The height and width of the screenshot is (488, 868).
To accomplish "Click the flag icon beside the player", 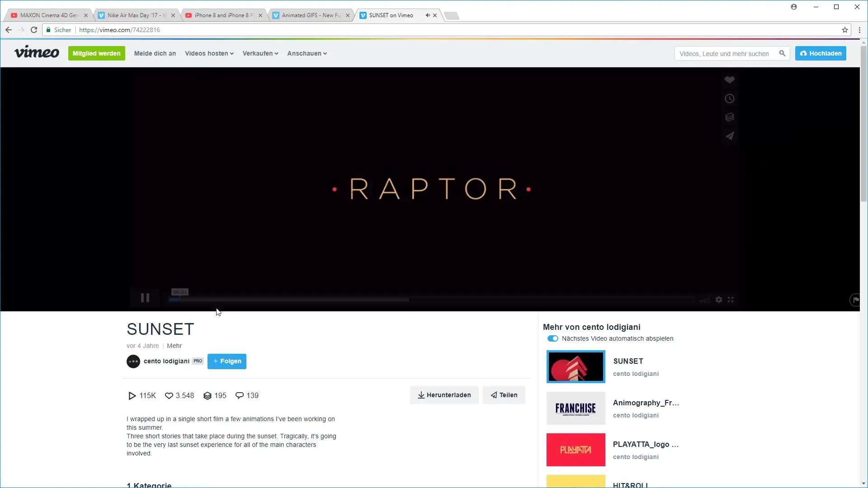I will point(855,300).
